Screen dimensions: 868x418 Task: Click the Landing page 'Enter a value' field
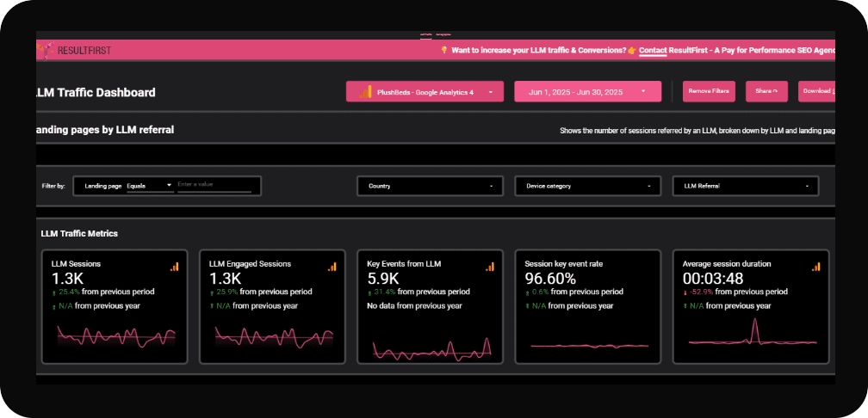tap(214, 186)
